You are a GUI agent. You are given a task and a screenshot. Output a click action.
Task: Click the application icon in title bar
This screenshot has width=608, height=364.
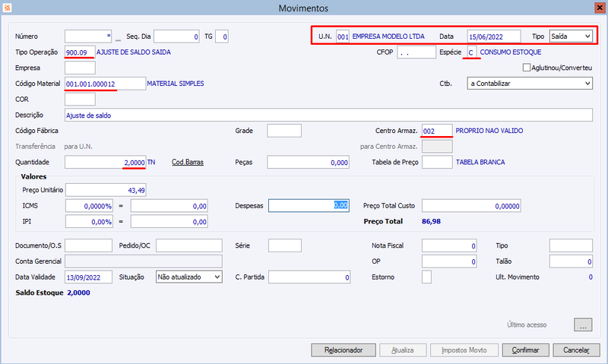pyautogui.click(x=7, y=8)
